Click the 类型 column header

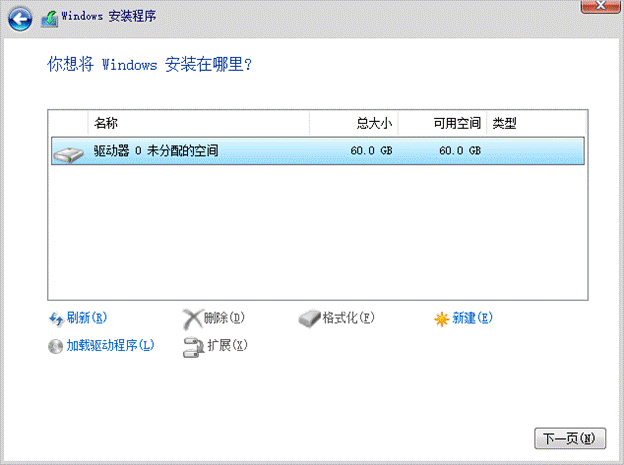536,123
